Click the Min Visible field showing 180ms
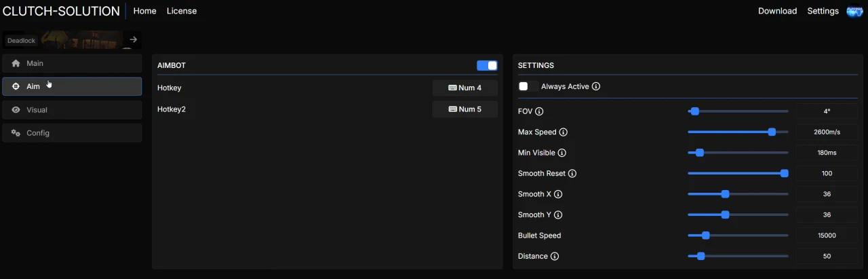The width and height of the screenshot is (868, 279). tap(827, 153)
